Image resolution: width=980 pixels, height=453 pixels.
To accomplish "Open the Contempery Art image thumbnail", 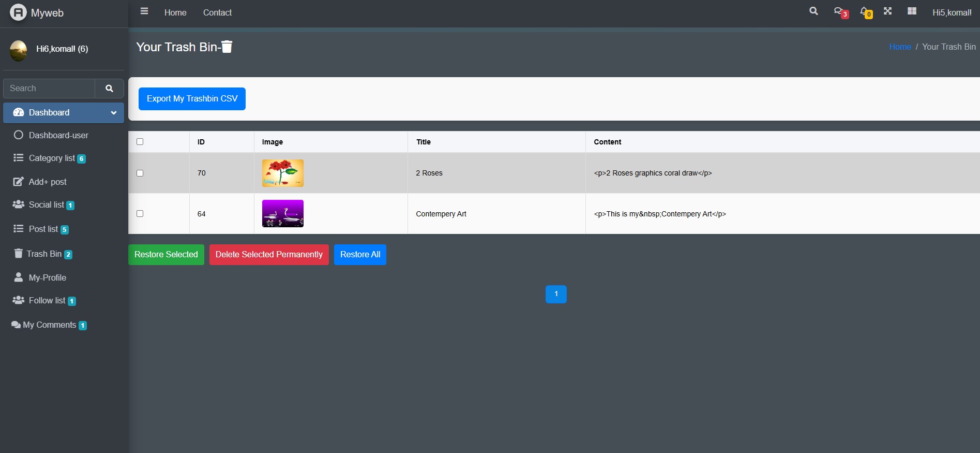I will tap(283, 213).
